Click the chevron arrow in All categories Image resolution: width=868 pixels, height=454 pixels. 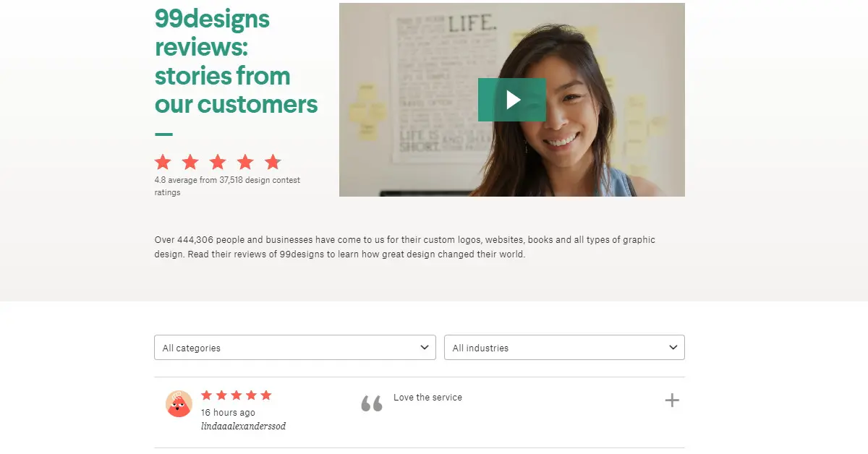[425, 348]
